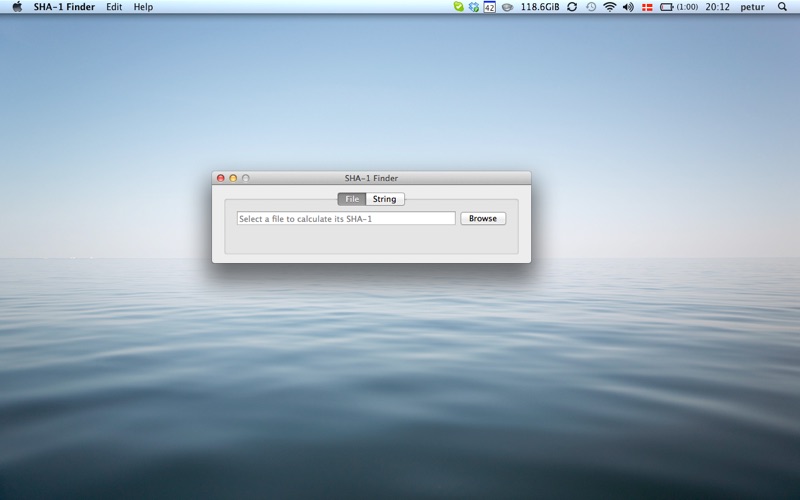Switch to the String tab
Viewport: 800px width, 500px height.
tap(385, 199)
